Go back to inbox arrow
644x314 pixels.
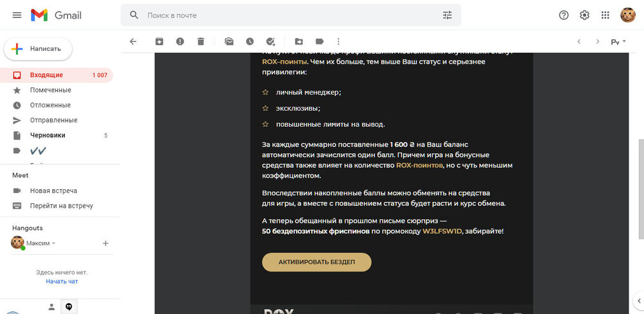coord(133,41)
